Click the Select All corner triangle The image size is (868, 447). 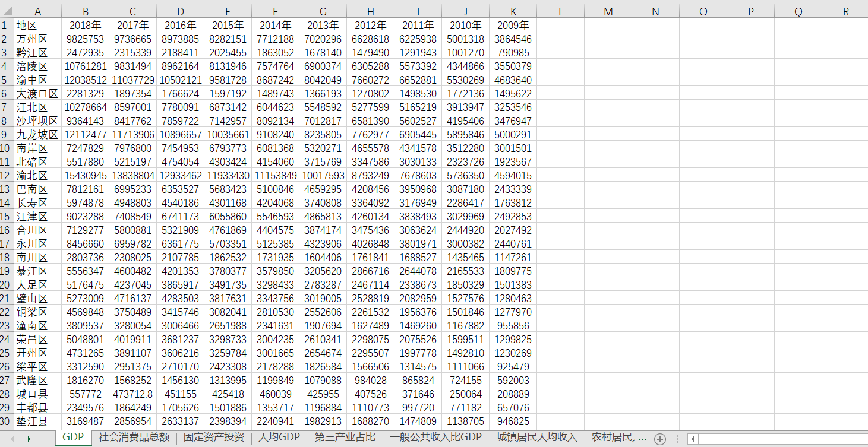coord(7,12)
